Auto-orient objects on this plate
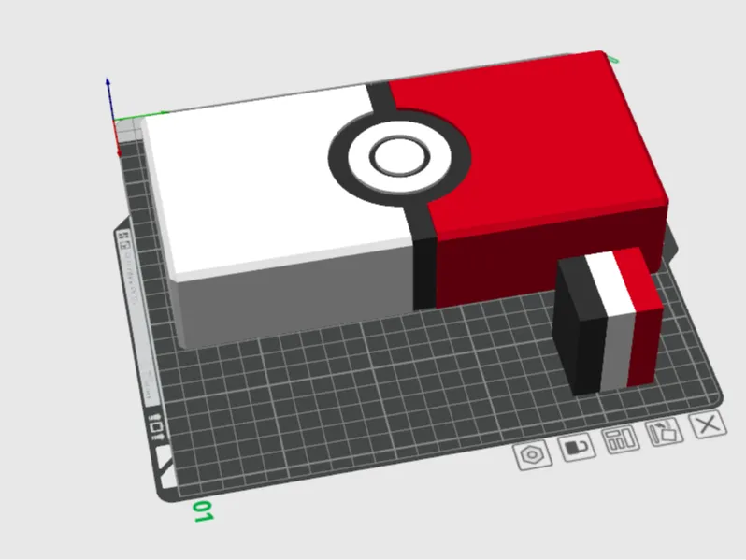The width and height of the screenshot is (746, 560). 665,432
